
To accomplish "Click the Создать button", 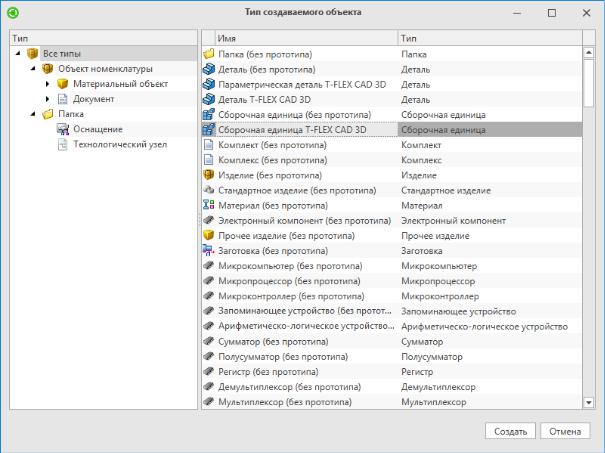I will pos(510,431).
